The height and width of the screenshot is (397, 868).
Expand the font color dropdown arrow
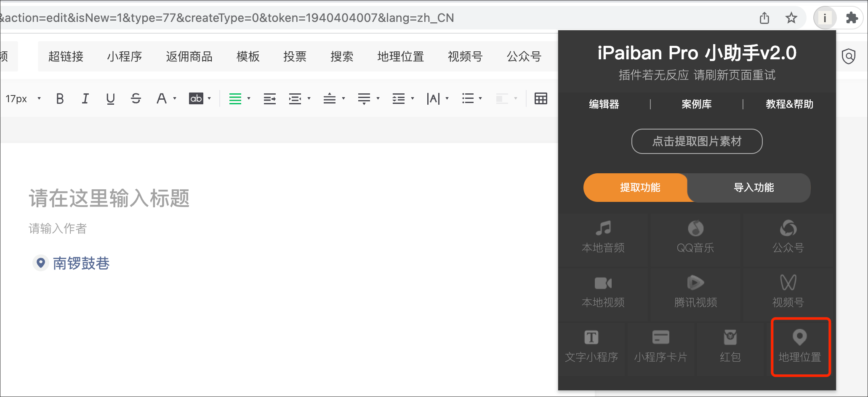(x=175, y=99)
